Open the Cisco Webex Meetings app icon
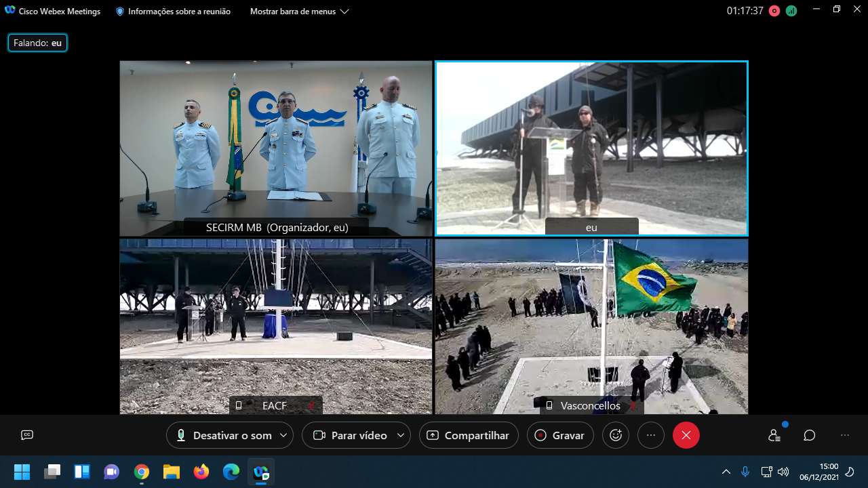Screen dimensions: 868x488 coord(10,11)
